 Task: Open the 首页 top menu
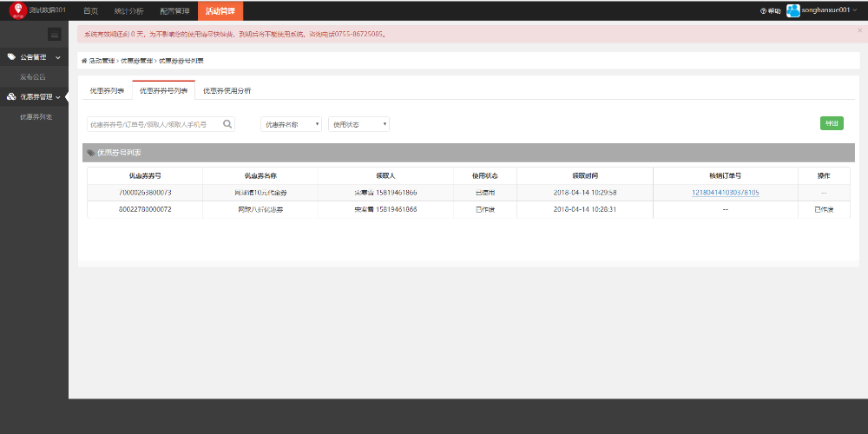click(x=91, y=10)
